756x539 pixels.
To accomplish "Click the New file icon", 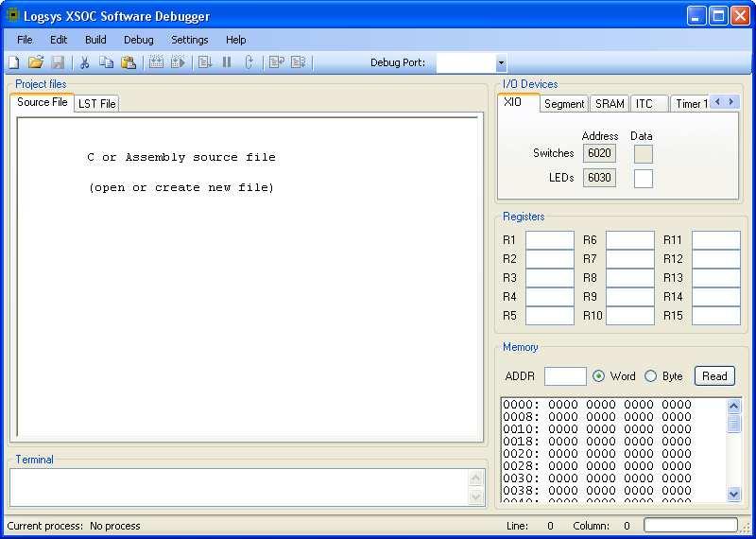I will 14,62.
